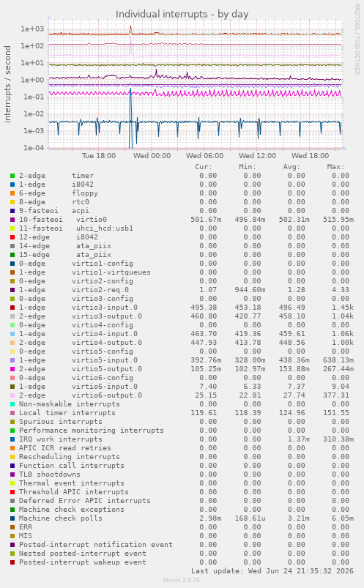Select the 'virtio6-output.0' legend label
Screen dimensions: 364x588
pos(107,395)
